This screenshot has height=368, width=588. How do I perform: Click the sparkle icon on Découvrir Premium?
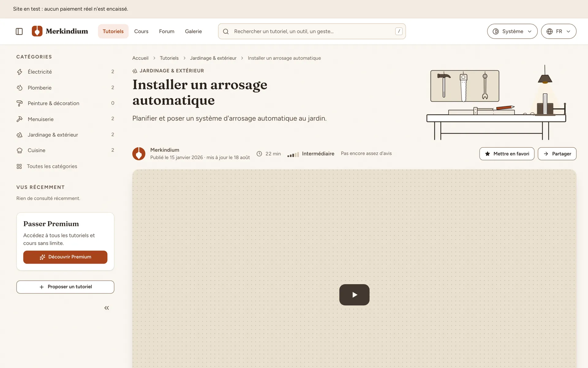pos(42,257)
